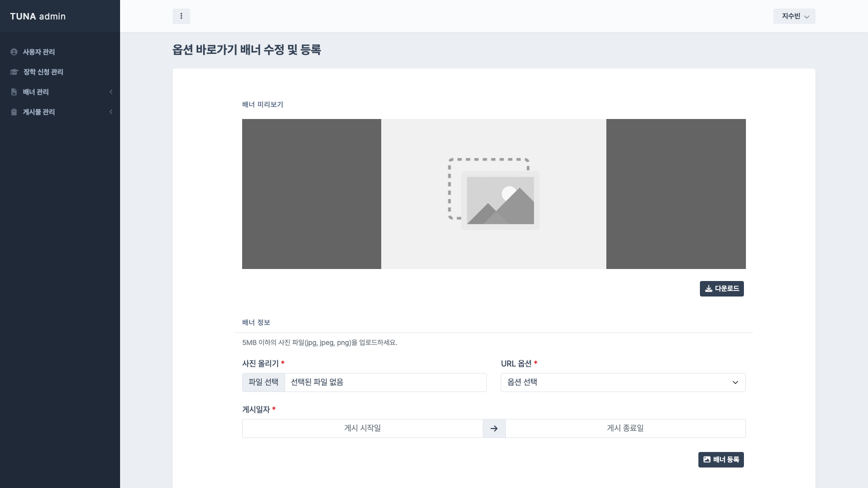This screenshot has height=488, width=868.
Task: Click the arrow icon between the date fields
Action: [494, 428]
